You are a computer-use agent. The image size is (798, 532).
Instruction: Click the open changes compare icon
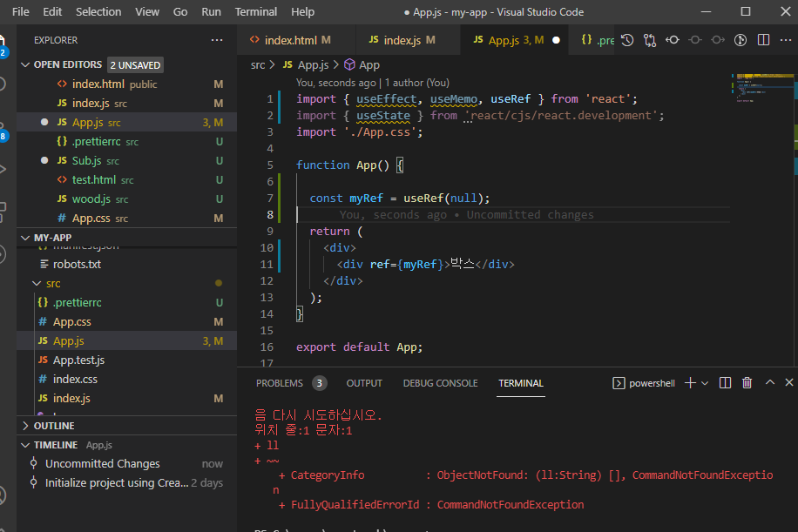point(650,40)
